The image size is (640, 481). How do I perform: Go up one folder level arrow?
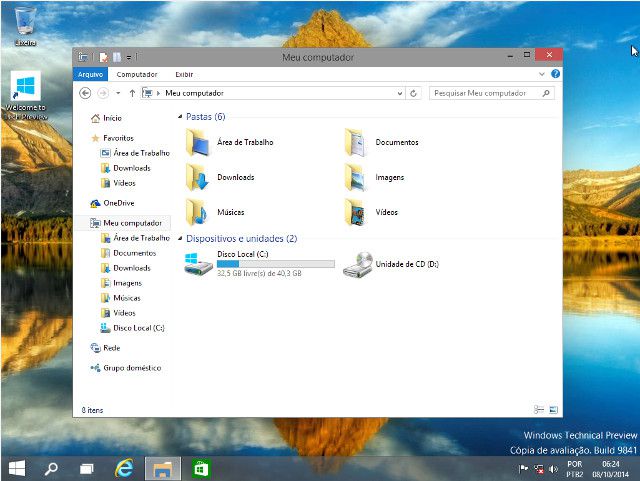pyautogui.click(x=132, y=93)
